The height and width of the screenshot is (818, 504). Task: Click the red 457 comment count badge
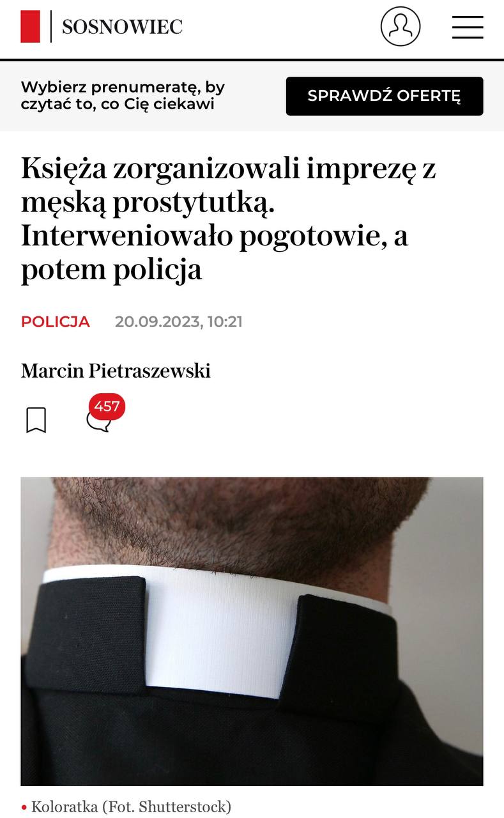(x=107, y=406)
